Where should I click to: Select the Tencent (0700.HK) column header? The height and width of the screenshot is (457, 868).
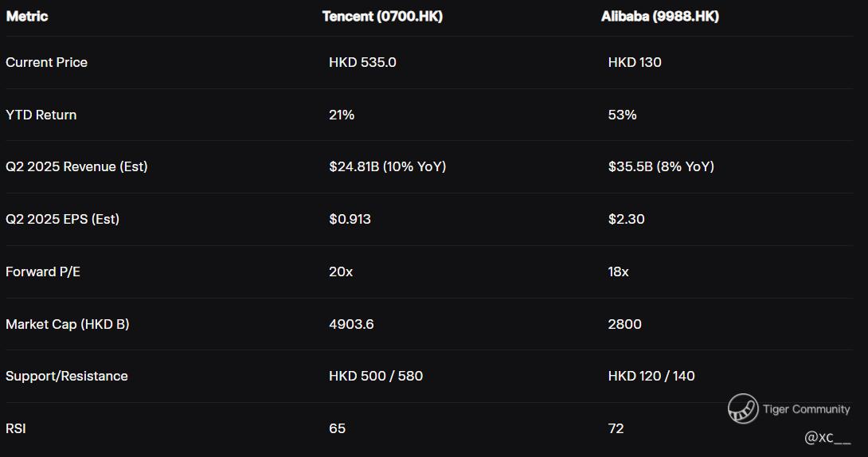click(382, 16)
